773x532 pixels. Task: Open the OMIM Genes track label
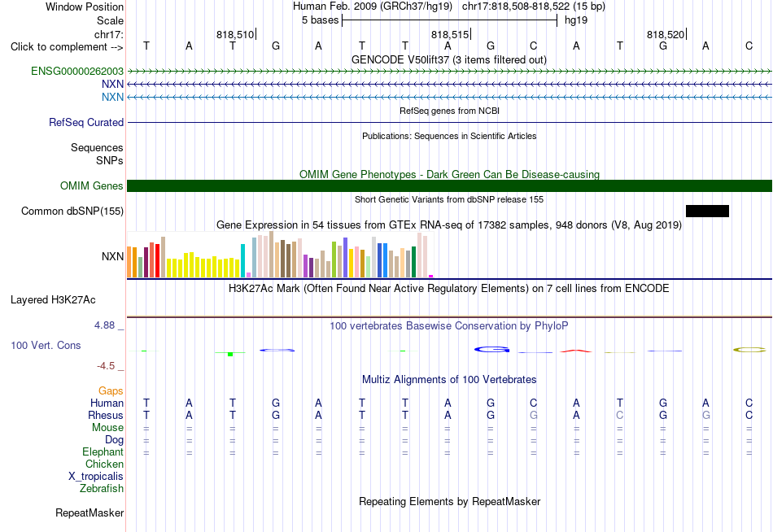pyautogui.click(x=91, y=186)
